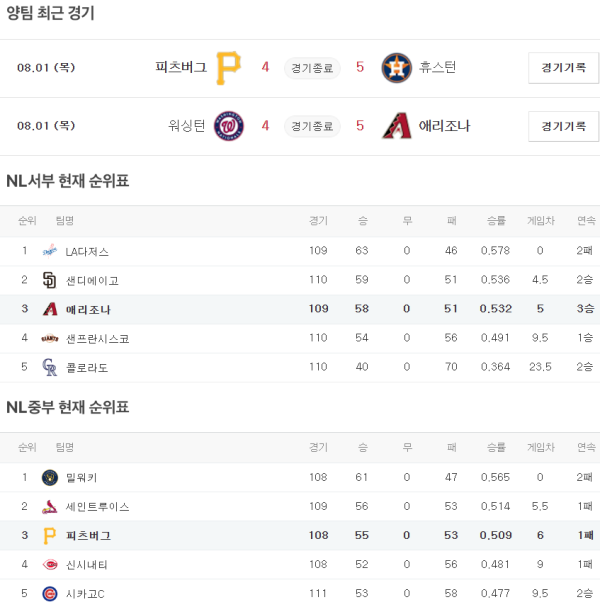Viewport: 600px width, 607px height.
Task: Click the LA다저스 team name
Action: click(87, 251)
